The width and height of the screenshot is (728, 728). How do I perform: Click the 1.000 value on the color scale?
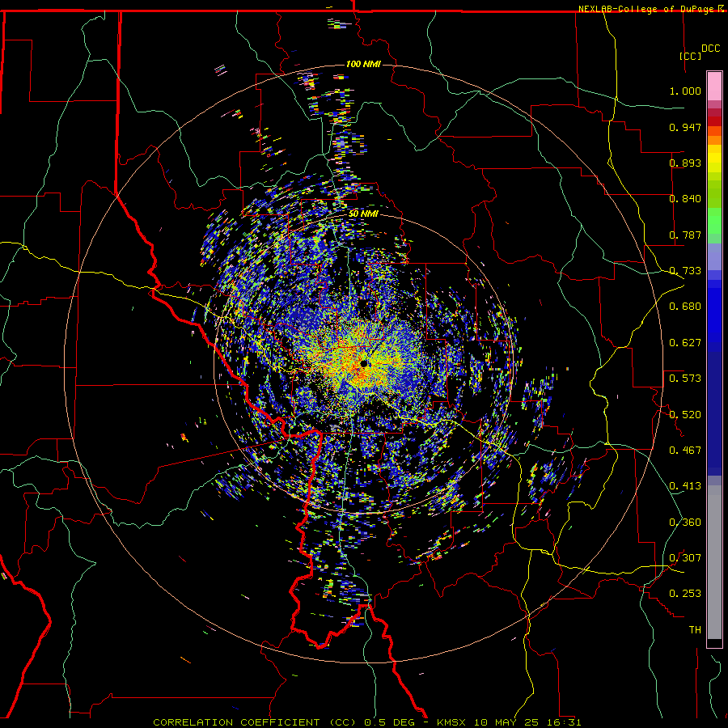click(685, 91)
